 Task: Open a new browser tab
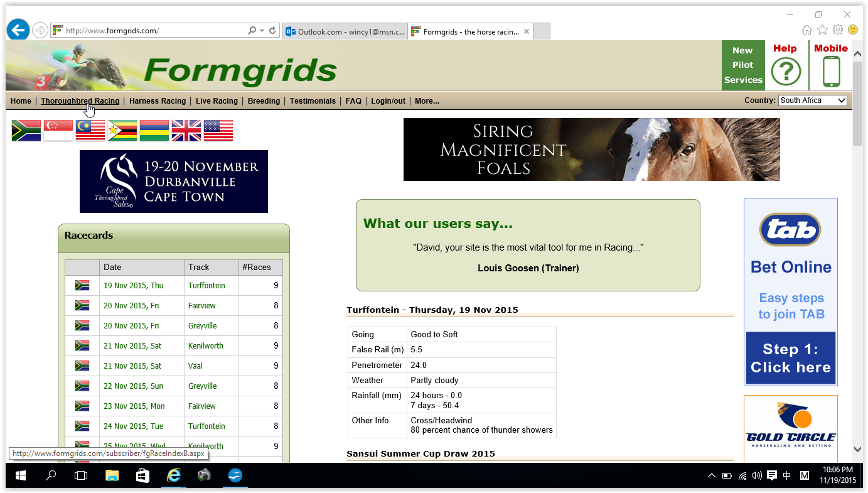tap(542, 31)
